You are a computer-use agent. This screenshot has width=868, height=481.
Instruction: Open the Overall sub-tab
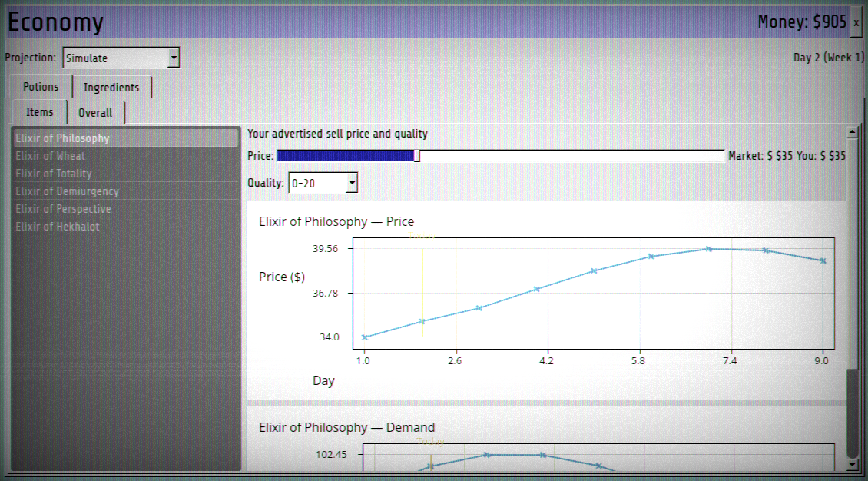pyautogui.click(x=96, y=113)
